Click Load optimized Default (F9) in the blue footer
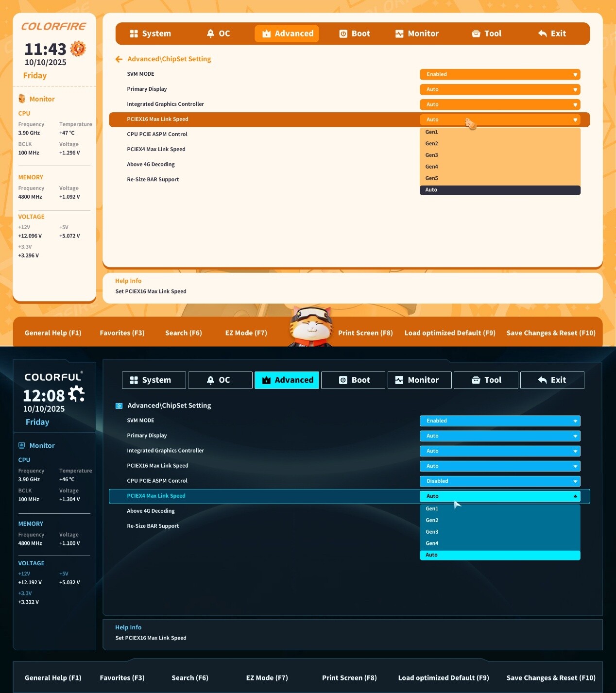This screenshot has height=693, width=616. (443, 678)
